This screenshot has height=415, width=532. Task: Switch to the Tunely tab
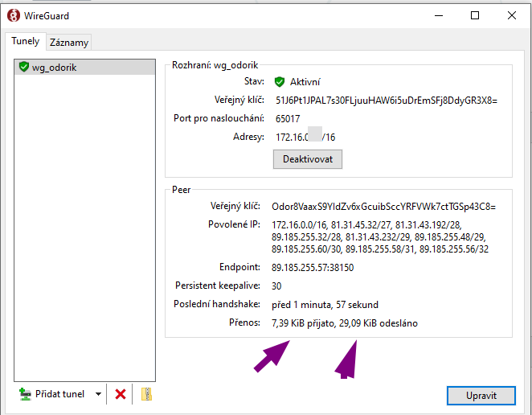[x=25, y=41]
